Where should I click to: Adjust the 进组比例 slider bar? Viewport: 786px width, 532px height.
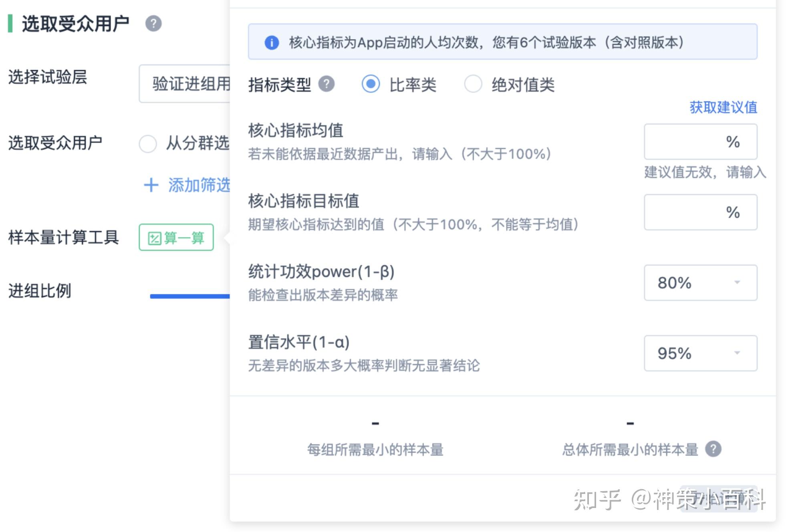point(188,295)
